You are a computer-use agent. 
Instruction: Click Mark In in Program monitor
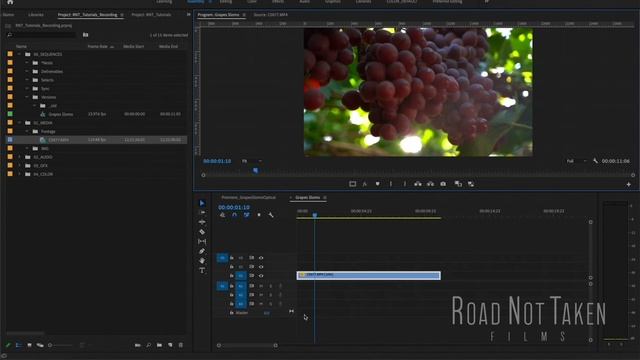pos(391,184)
